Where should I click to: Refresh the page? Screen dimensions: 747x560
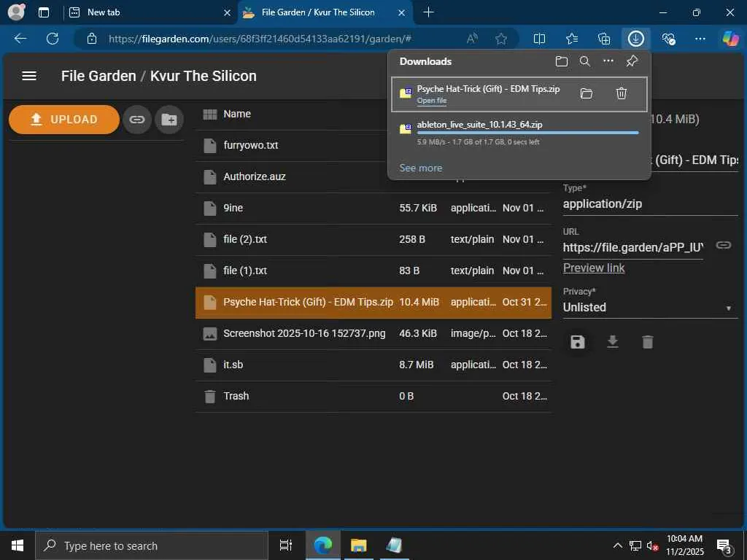pos(53,39)
